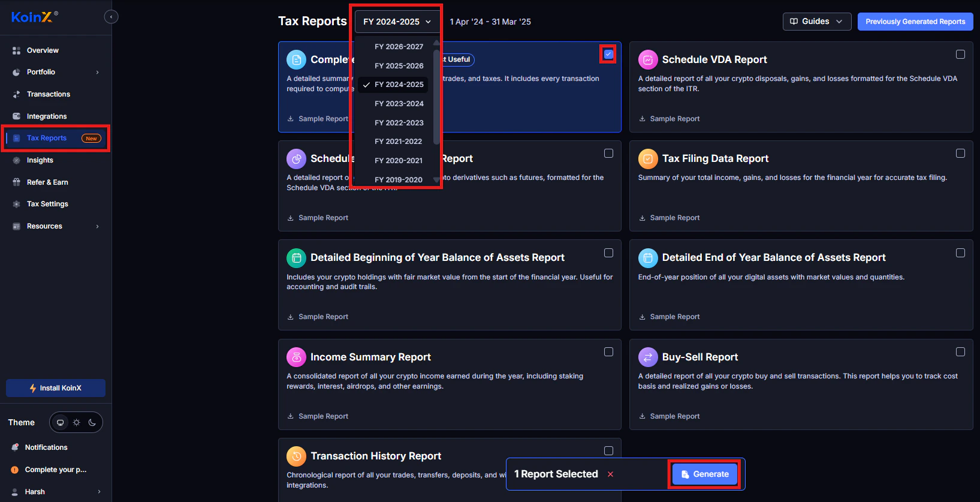
Task: Check the Transaction History Report checkbox
Action: pos(608,450)
